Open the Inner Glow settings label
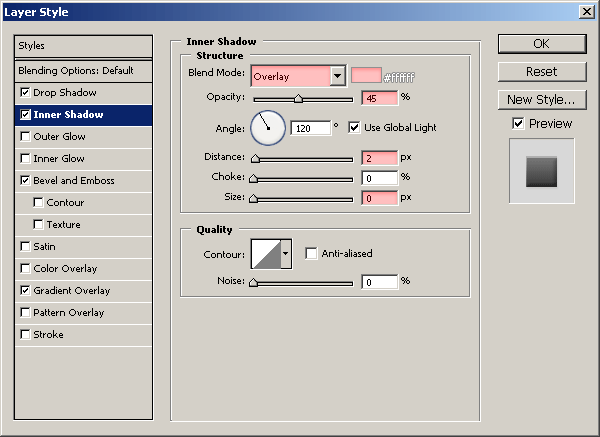600x437 pixels. click(x=59, y=158)
